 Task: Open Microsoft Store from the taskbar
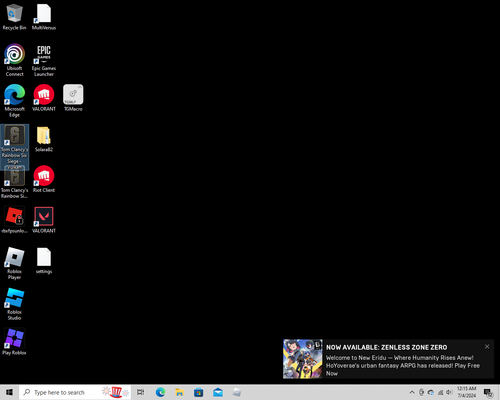pos(199,392)
